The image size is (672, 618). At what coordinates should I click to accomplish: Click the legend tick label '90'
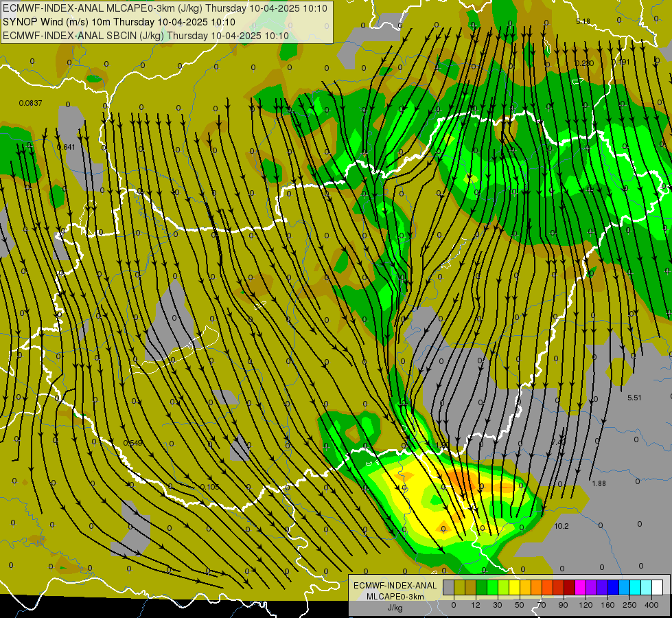click(x=563, y=605)
